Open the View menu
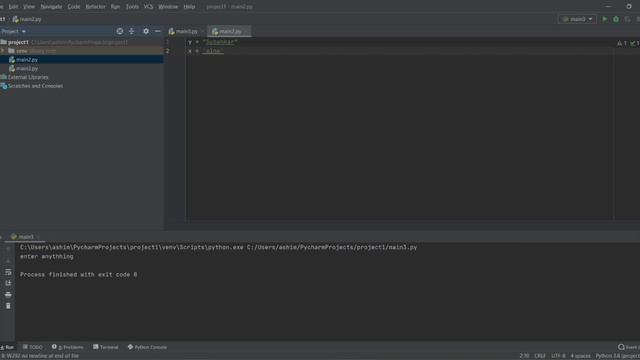The height and width of the screenshot is (360, 640). (x=29, y=7)
